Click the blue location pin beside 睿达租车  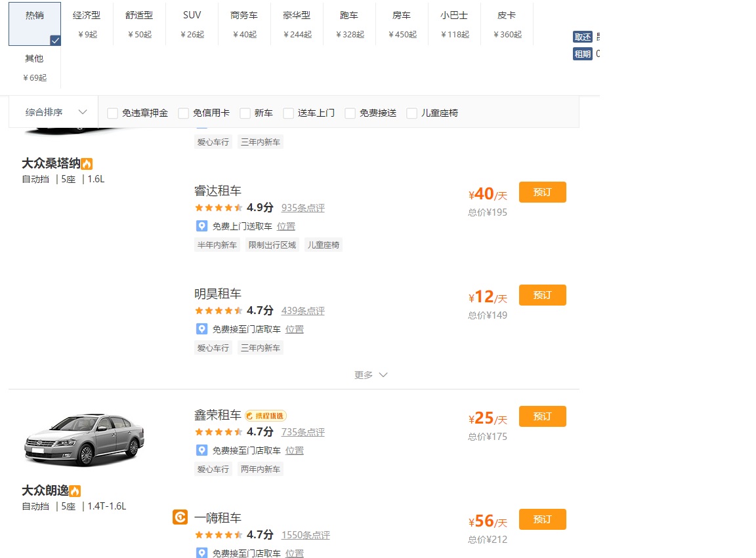click(x=201, y=226)
